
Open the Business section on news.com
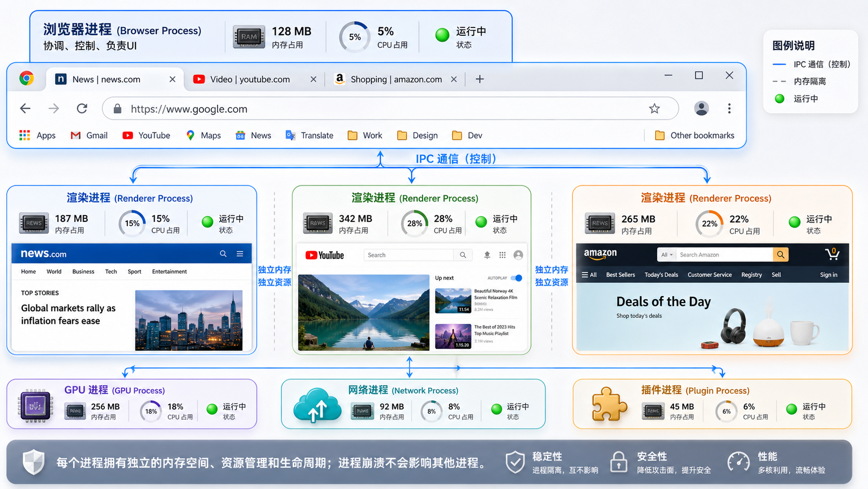pos(83,271)
